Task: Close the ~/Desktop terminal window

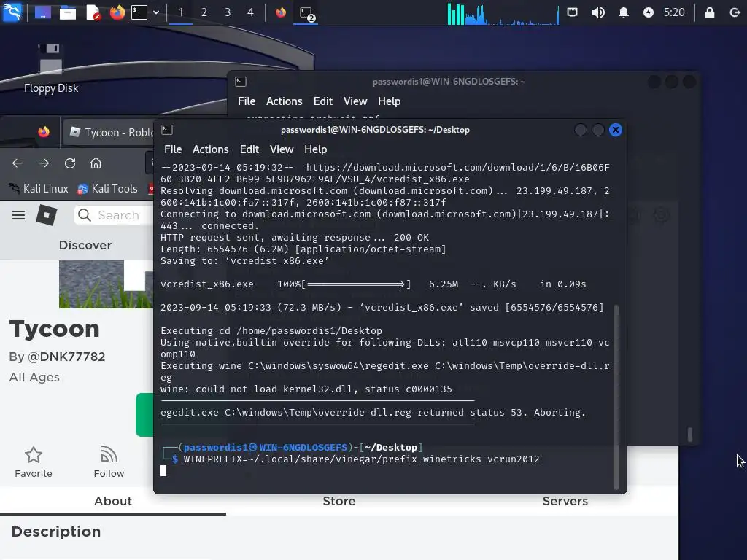Action: coord(616,130)
